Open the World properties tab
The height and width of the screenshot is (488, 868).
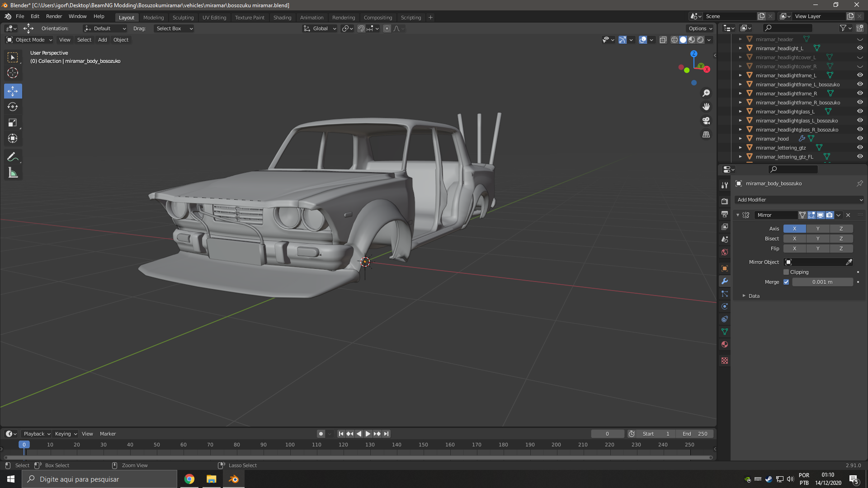725,252
